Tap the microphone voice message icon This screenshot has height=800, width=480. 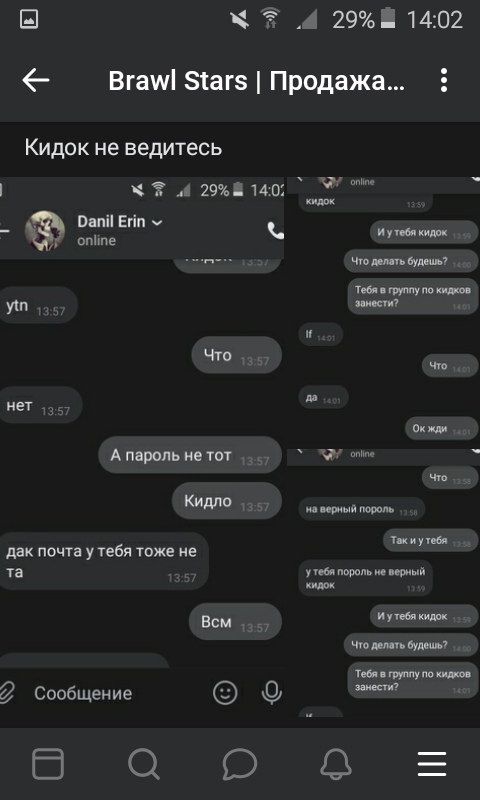(x=271, y=693)
